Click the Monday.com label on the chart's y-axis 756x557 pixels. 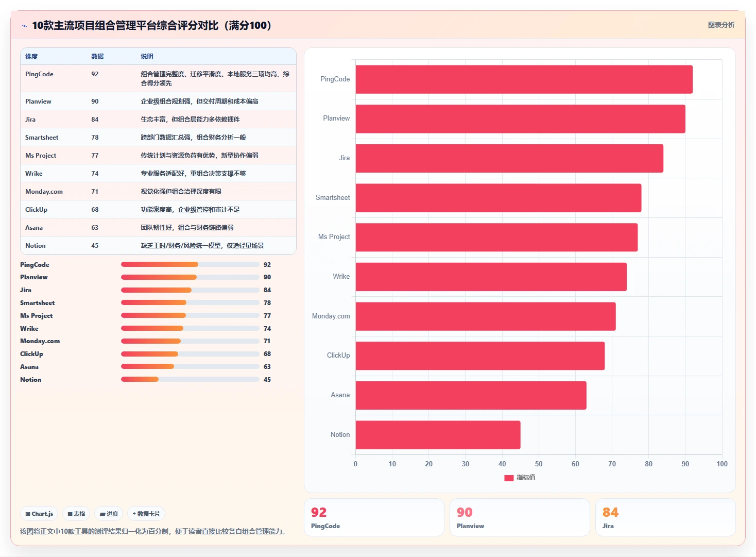click(x=331, y=316)
